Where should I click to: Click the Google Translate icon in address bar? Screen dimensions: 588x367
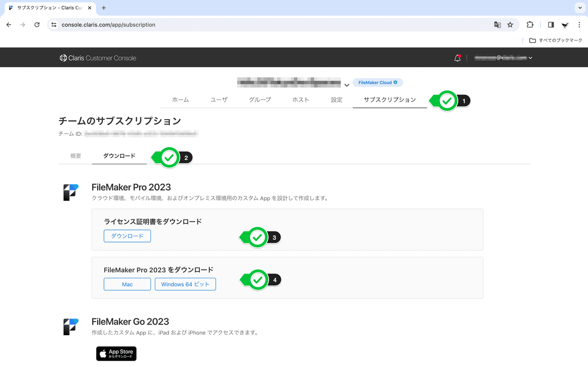click(496, 24)
